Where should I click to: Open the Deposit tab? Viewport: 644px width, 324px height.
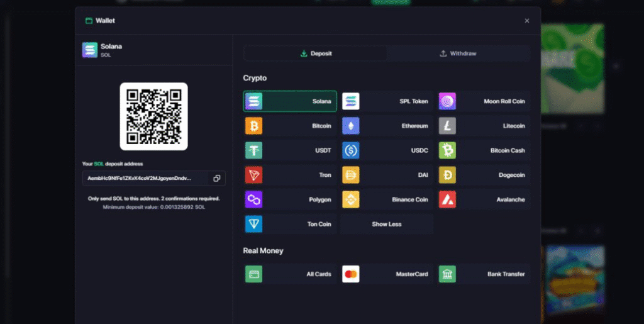[316, 53]
